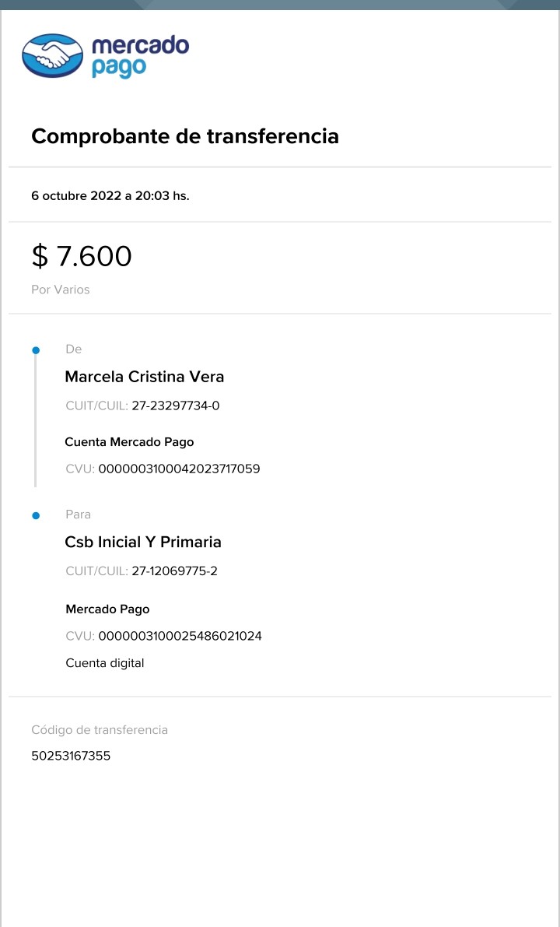
Task: Click the "Para" recipient label
Action: [x=79, y=514]
